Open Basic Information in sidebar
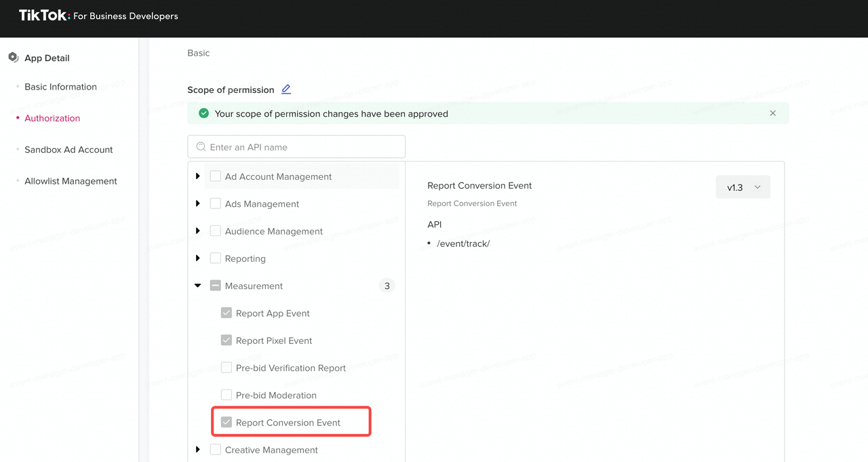868x462 pixels. click(60, 87)
